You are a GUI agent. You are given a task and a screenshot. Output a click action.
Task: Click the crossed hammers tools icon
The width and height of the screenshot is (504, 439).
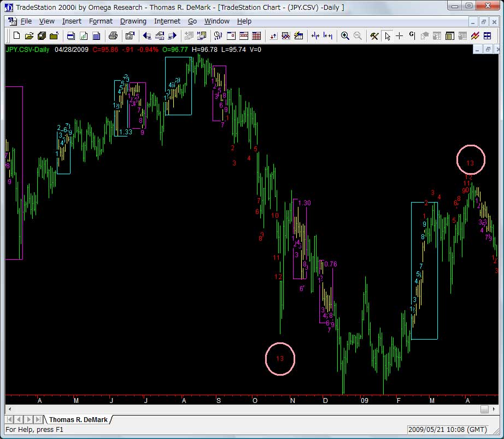tap(374, 36)
